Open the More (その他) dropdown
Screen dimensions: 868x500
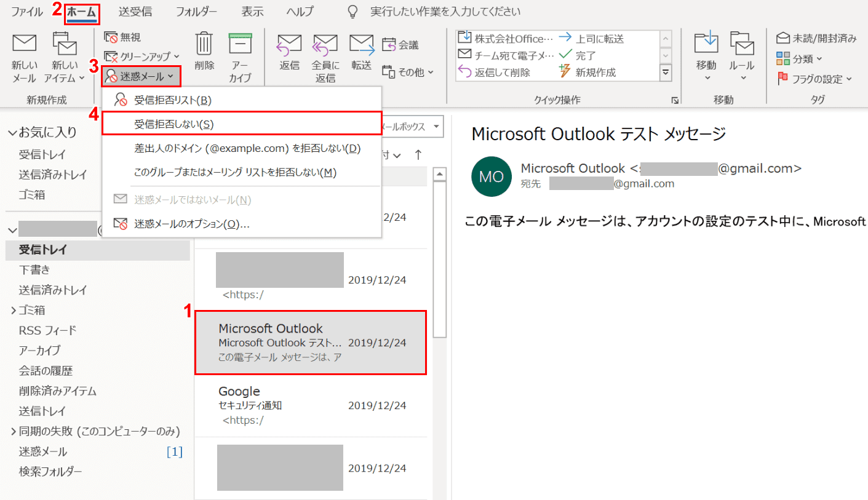[x=407, y=72]
